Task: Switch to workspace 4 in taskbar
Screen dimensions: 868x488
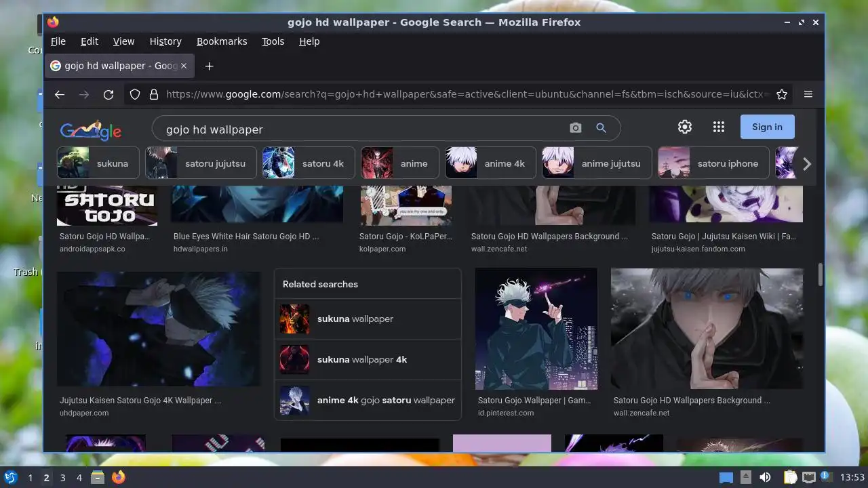Action: (x=79, y=478)
